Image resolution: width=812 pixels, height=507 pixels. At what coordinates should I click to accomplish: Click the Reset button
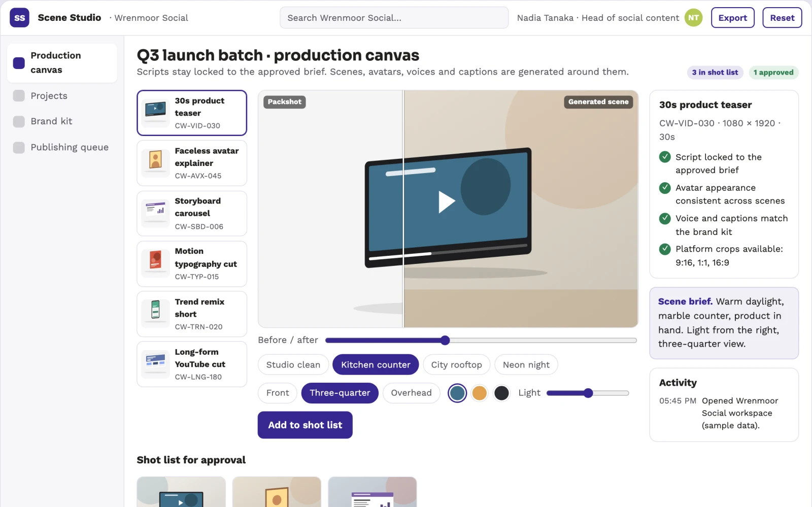point(782,18)
